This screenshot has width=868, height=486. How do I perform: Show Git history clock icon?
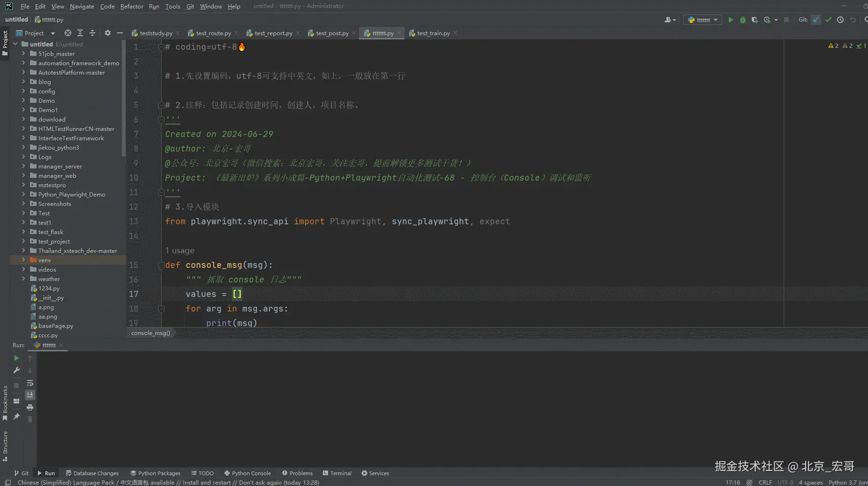[x=840, y=20]
